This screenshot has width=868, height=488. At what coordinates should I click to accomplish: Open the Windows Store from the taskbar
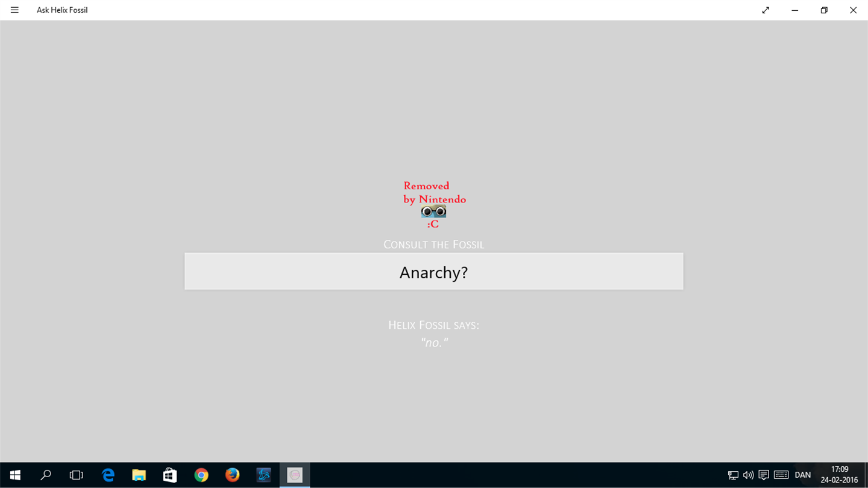coord(170,475)
